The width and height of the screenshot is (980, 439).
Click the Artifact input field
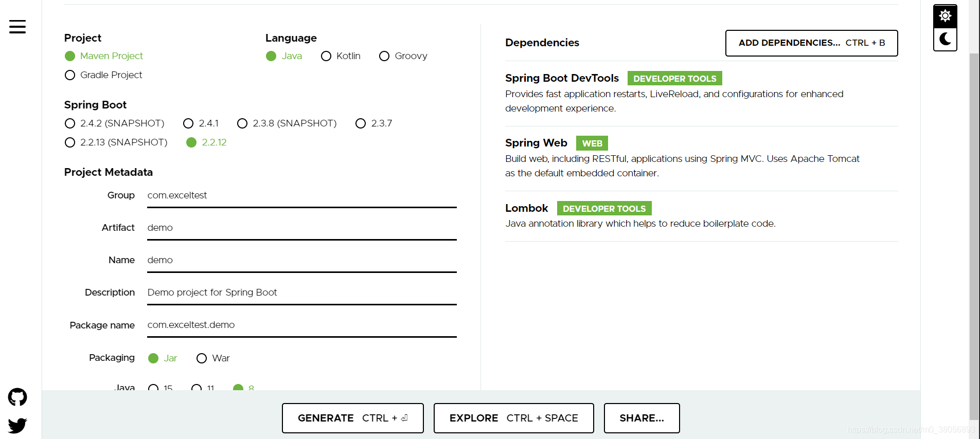coord(302,228)
